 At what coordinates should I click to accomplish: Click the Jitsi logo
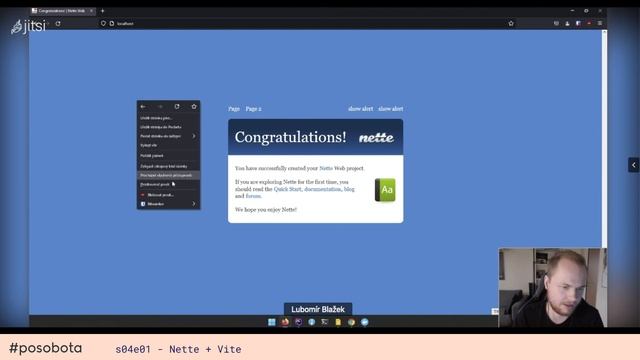pos(29,27)
